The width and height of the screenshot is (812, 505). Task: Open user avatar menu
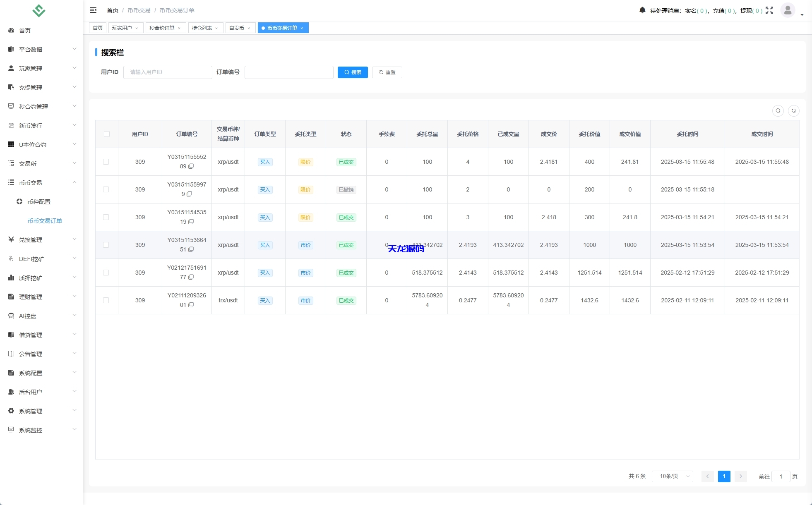point(788,10)
